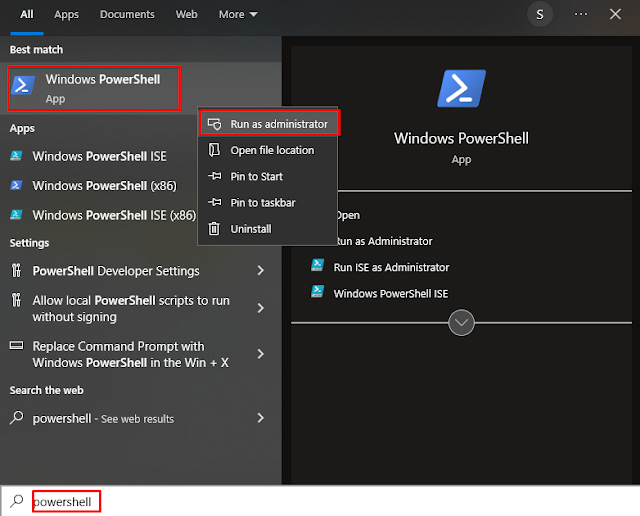This screenshot has height=516, width=640.
Task: Click the Windows PowerShell best match icon
Action: (x=23, y=85)
